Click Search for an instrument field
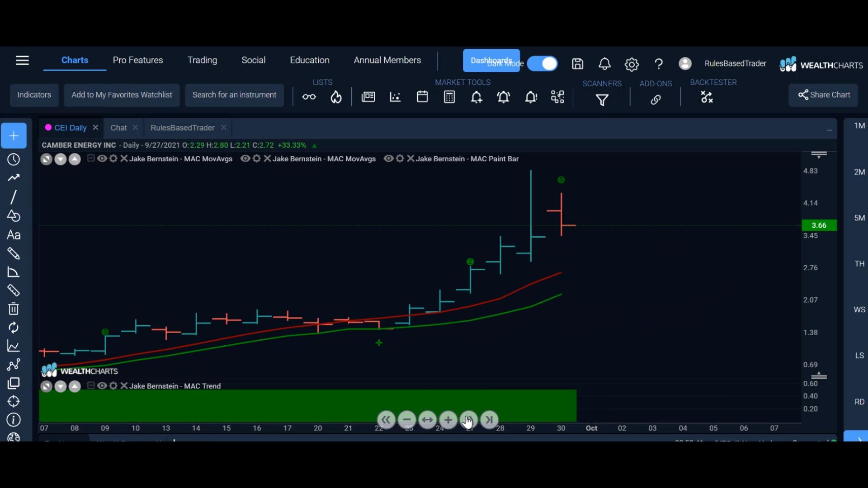Screen dimensions: 868x488 pyautogui.click(x=234, y=95)
